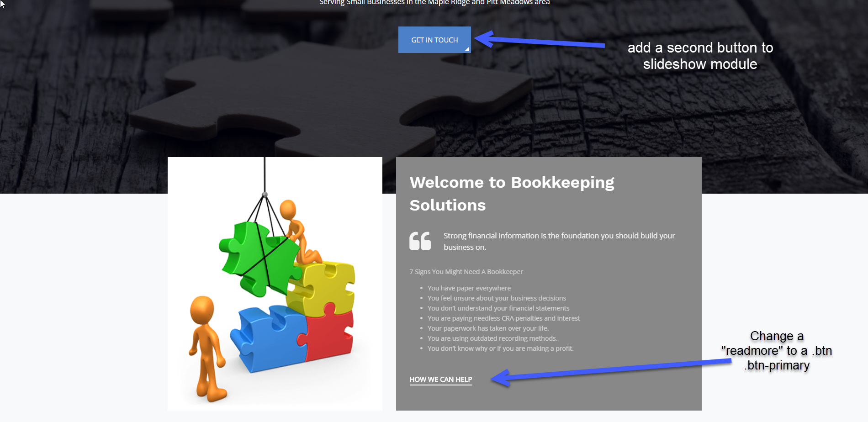Click 'You are paying needless CRA penalties' item

pos(503,318)
